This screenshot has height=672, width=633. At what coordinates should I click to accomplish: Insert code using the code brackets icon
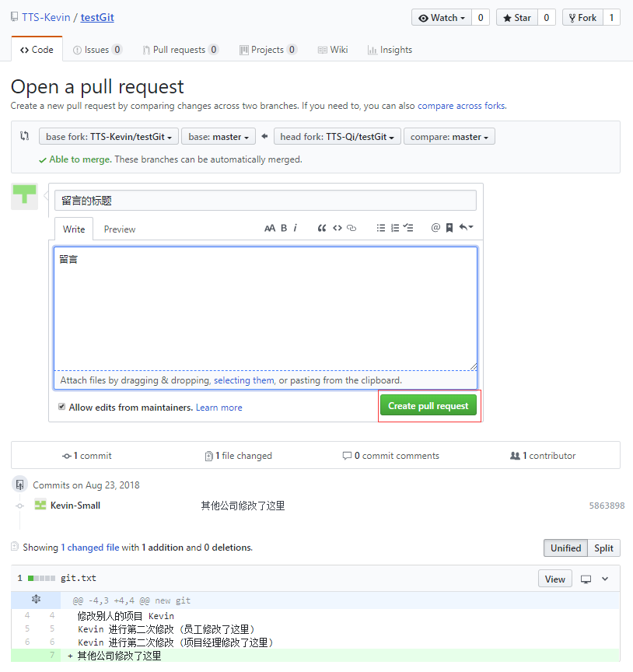tap(337, 228)
